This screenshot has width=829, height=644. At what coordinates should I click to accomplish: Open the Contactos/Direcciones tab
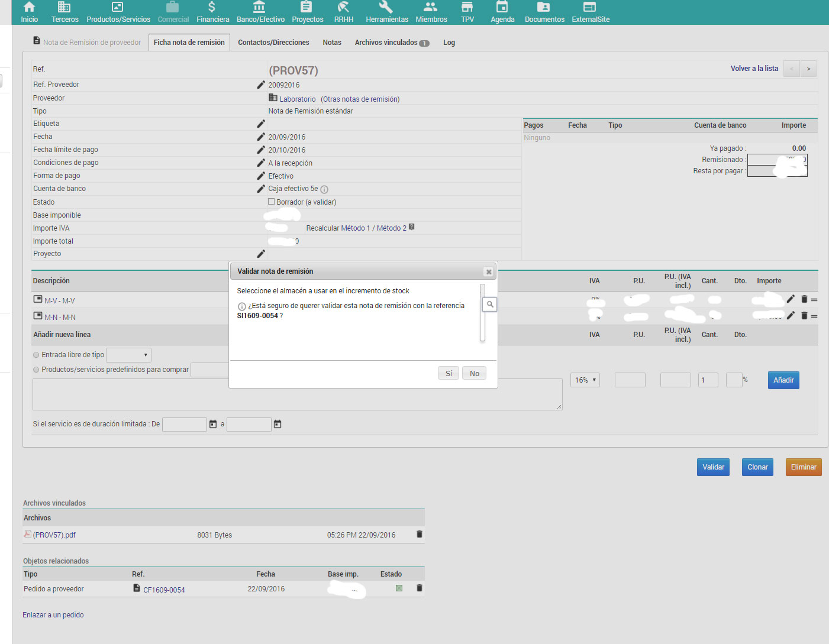(x=273, y=43)
